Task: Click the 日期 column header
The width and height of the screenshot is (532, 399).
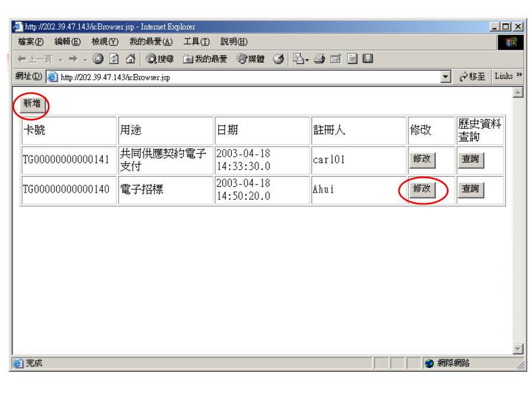Action: (x=262, y=131)
